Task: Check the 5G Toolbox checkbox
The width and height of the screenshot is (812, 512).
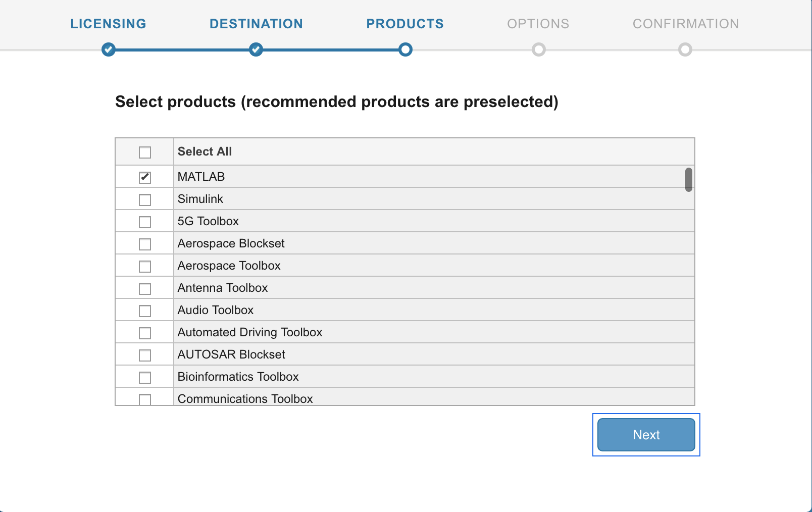Action: pyautogui.click(x=145, y=222)
